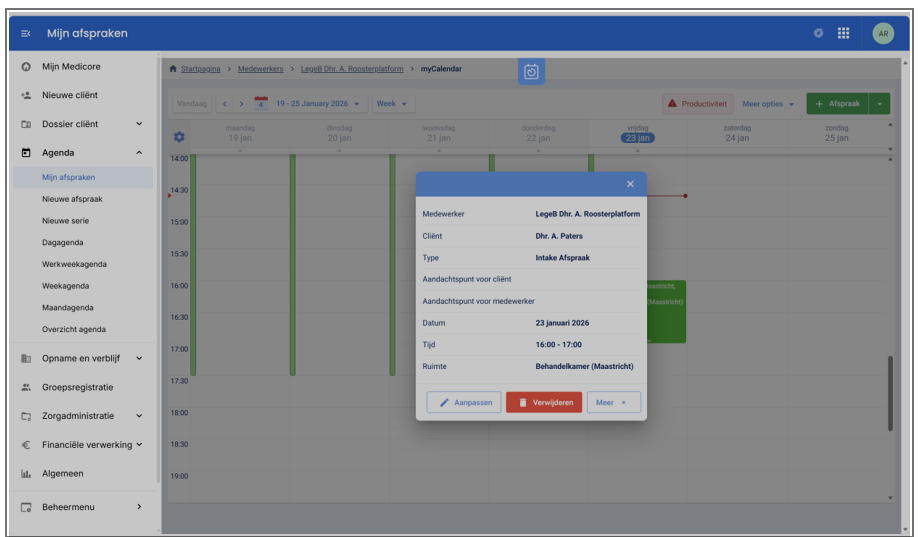This screenshot has width=922, height=537.
Task: Click the Medewerkers breadcrumb link
Action: pos(260,69)
